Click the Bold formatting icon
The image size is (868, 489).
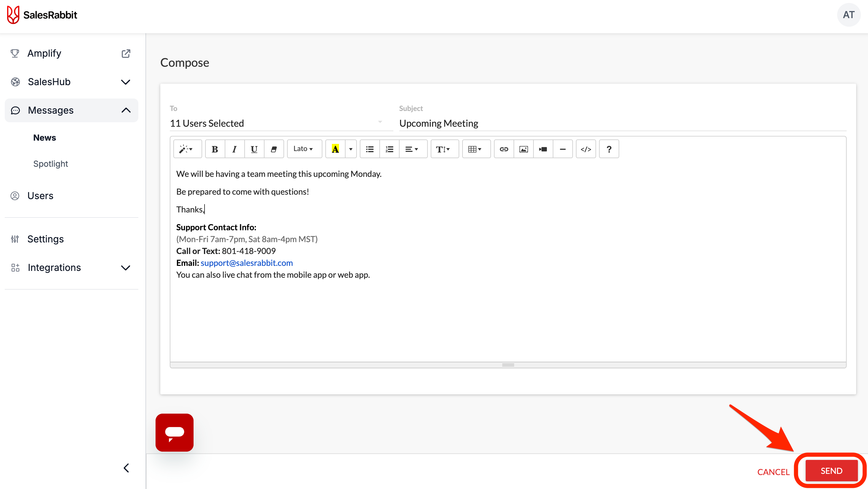[215, 149]
